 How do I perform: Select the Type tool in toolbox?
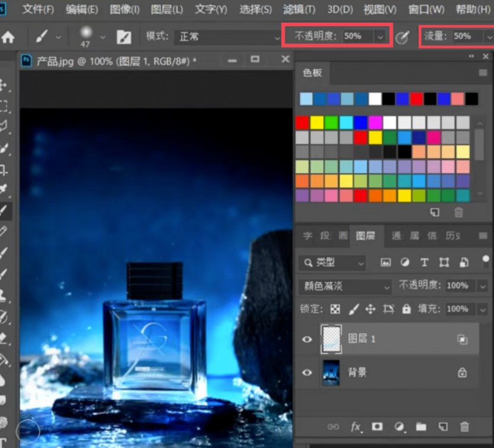click(x=4, y=443)
